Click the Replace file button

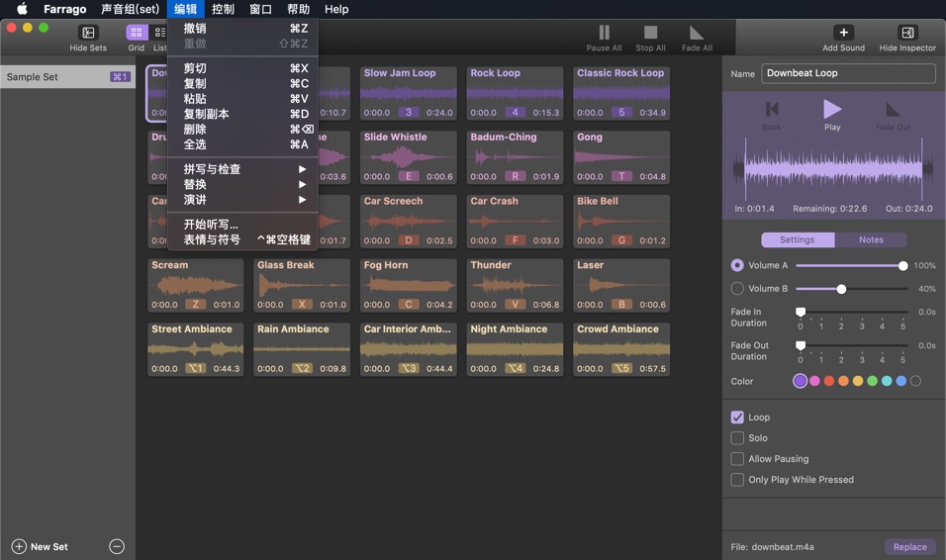point(909,547)
